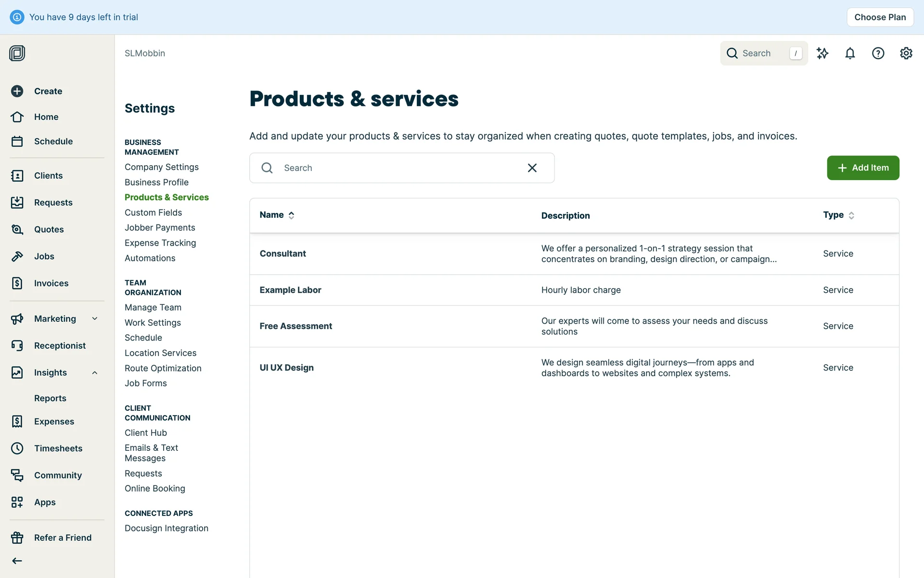Open Company Settings in settings menu

[x=161, y=167]
